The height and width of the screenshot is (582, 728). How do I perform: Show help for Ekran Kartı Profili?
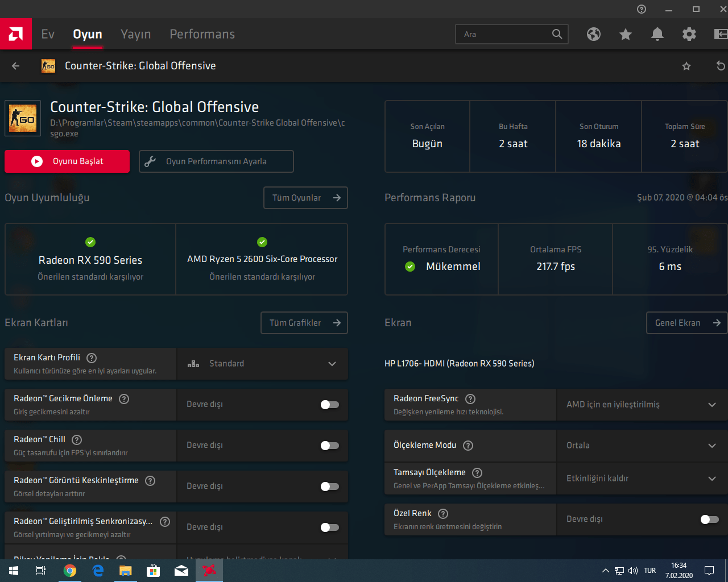(x=92, y=358)
